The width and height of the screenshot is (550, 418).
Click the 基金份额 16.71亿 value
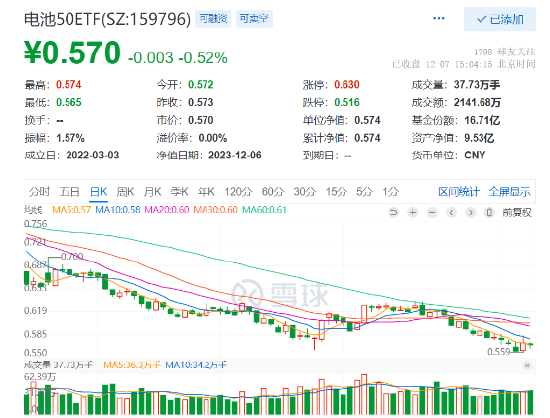482,120
